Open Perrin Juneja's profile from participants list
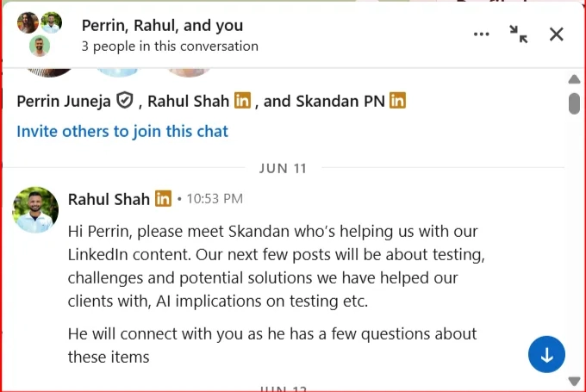The width and height of the screenshot is (586, 392). tap(64, 101)
